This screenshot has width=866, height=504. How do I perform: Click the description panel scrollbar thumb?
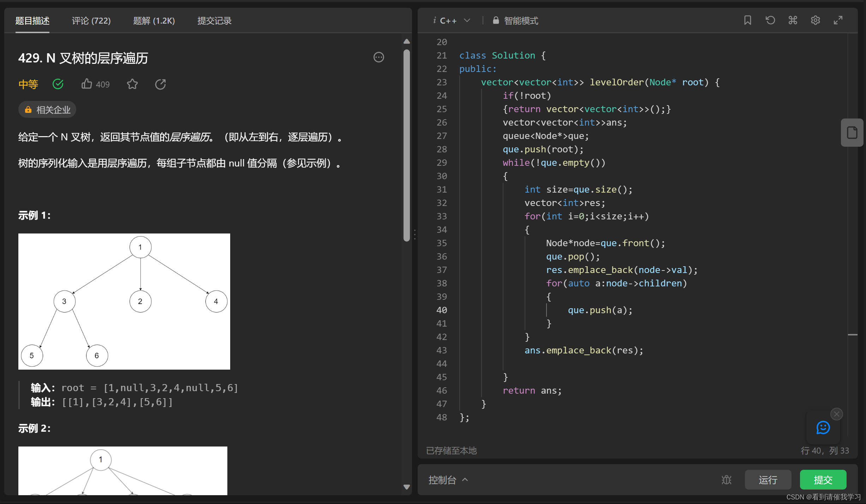point(406,145)
